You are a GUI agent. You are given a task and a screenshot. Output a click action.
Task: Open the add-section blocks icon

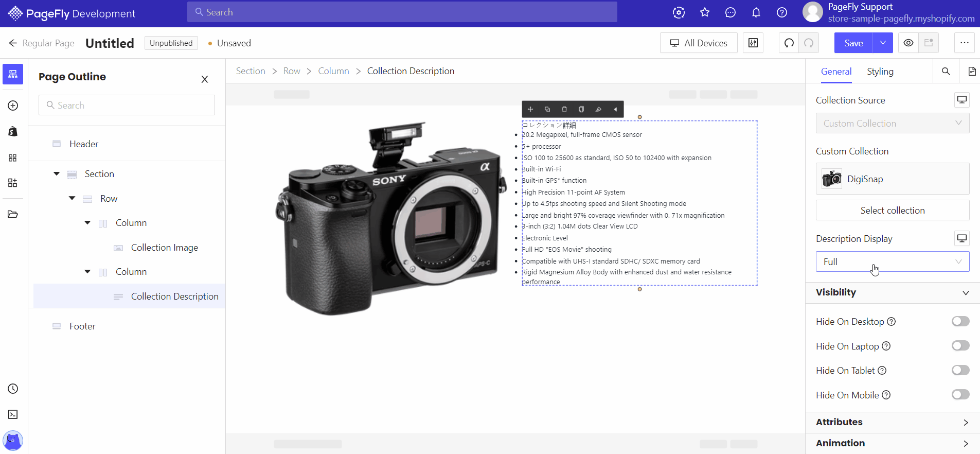13,183
